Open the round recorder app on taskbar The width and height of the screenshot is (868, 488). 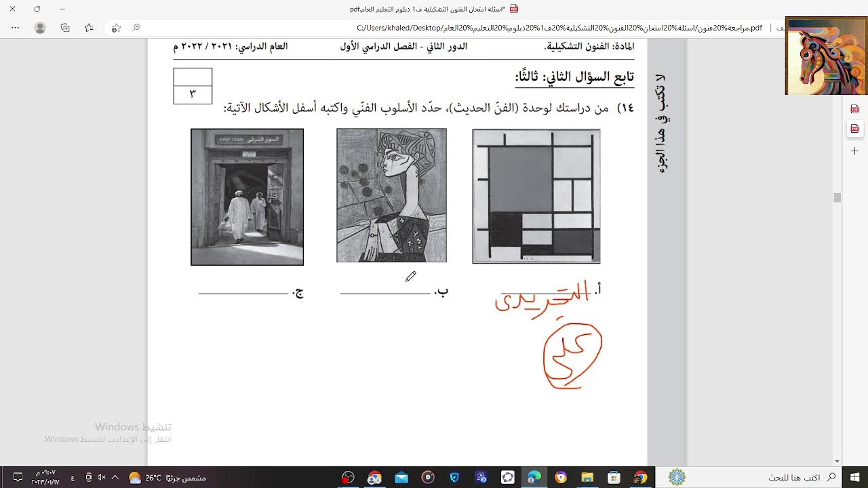pos(428,477)
